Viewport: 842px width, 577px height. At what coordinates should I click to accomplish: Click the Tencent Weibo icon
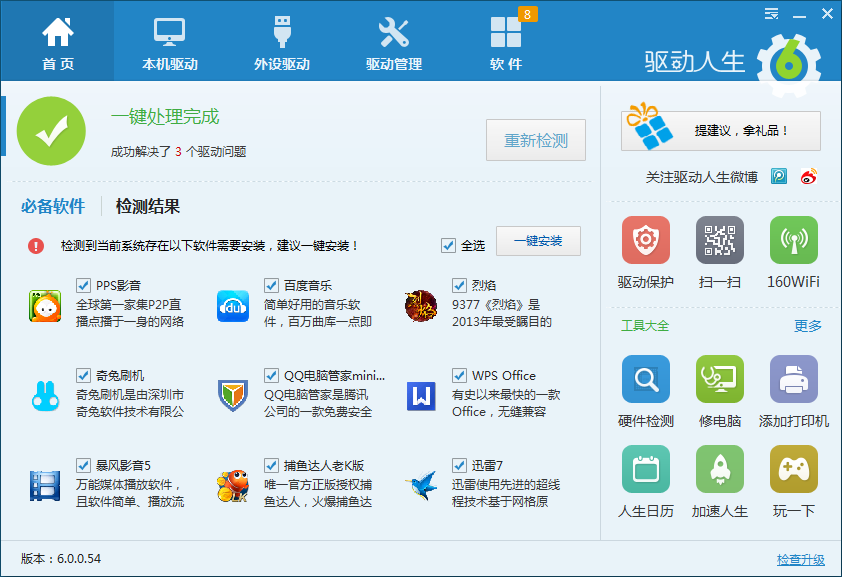779,176
